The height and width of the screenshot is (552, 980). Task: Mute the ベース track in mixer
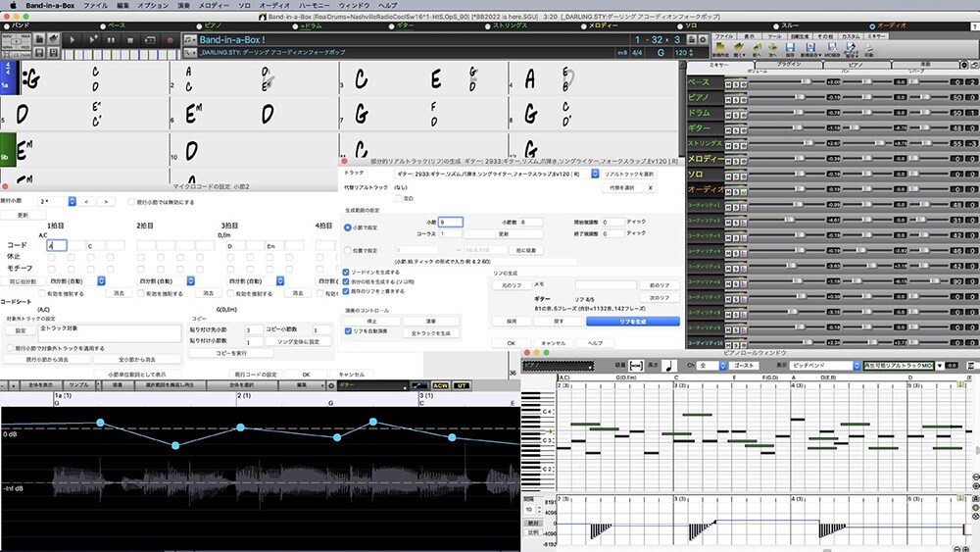[728, 83]
